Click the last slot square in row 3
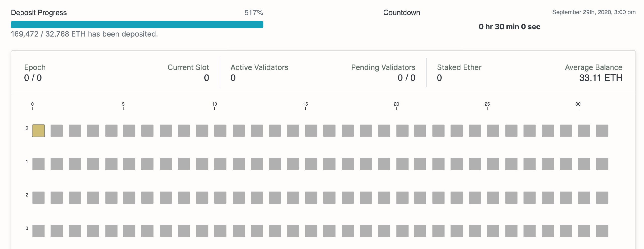The width and height of the screenshot is (644, 249). coord(602,231)
